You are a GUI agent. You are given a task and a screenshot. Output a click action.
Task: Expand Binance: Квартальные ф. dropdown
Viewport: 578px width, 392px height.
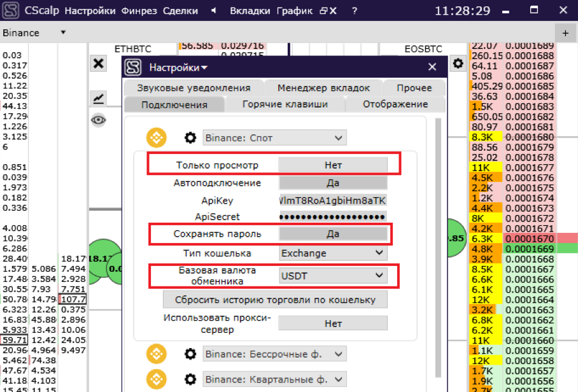pyautogui.click(x=274, y=379)
